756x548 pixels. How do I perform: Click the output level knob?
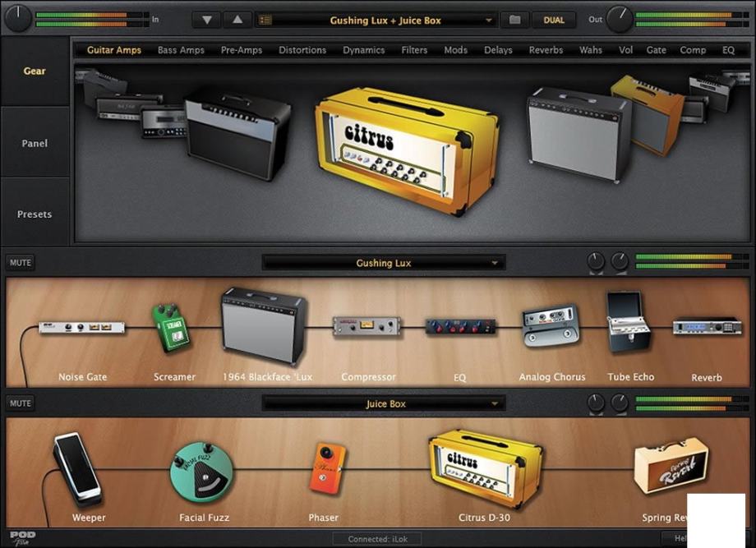pos(620,19)
